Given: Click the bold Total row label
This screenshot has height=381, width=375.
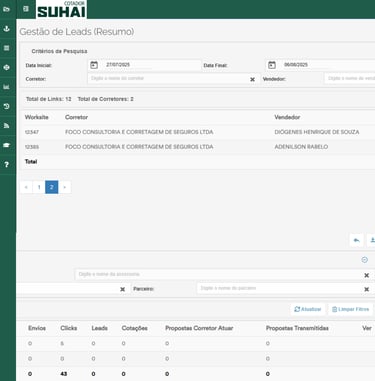Looking at the screenshot, I should pos(31,162).
